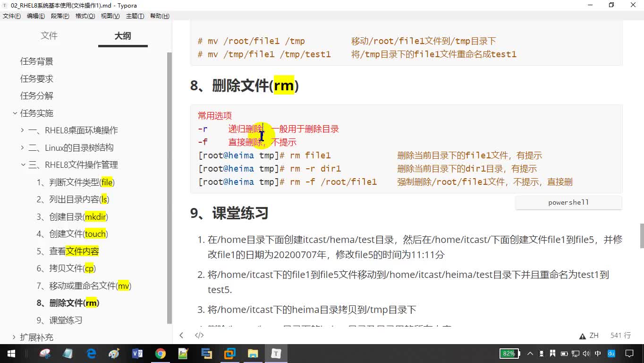Open the 段落(P) menu
644x363 pixels.
coord(60,16)
